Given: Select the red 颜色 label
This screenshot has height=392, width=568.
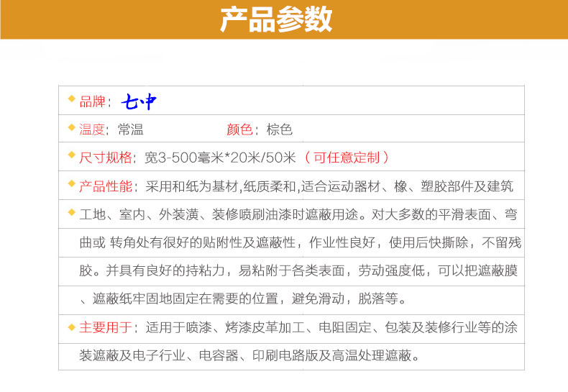Looking at the screenshot, I should [240, 129].
